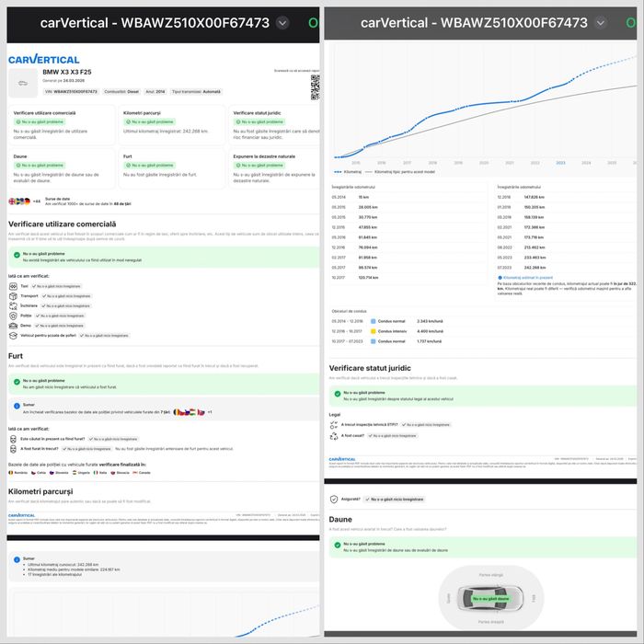Click the ITP inspection checklist icon
644x644 pixels.
coord(334,425)
